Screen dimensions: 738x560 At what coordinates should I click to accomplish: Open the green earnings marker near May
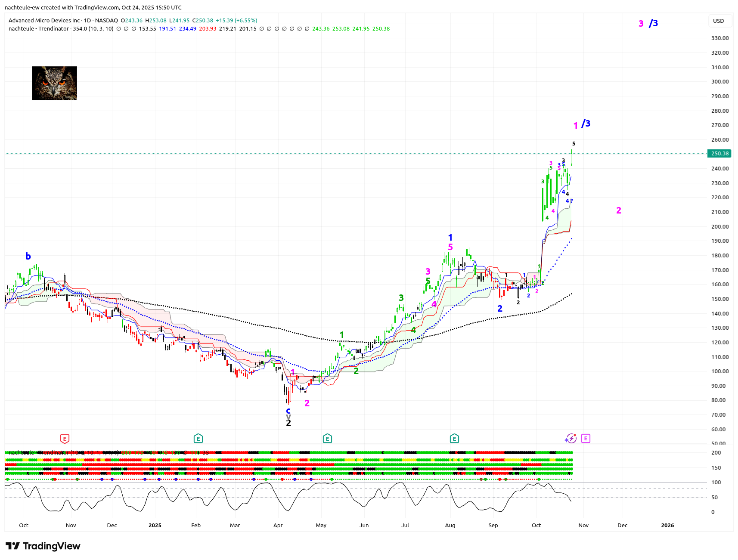pos(327,439)
